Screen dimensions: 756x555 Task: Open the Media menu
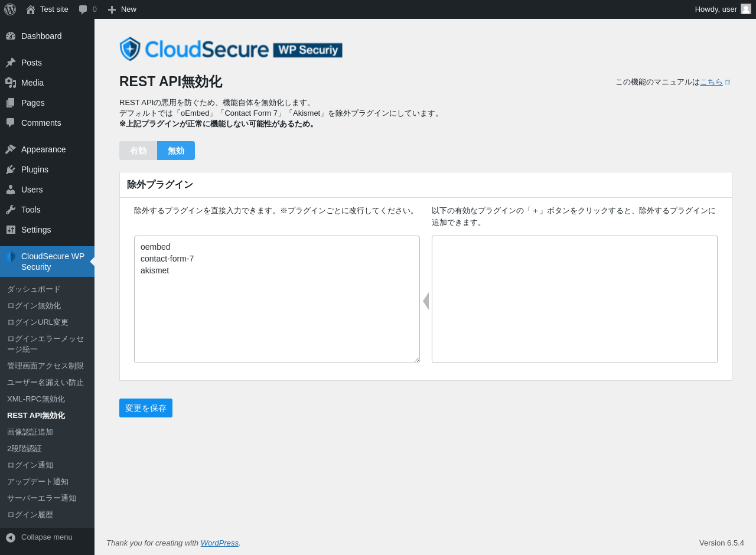[x=47, y=83]
